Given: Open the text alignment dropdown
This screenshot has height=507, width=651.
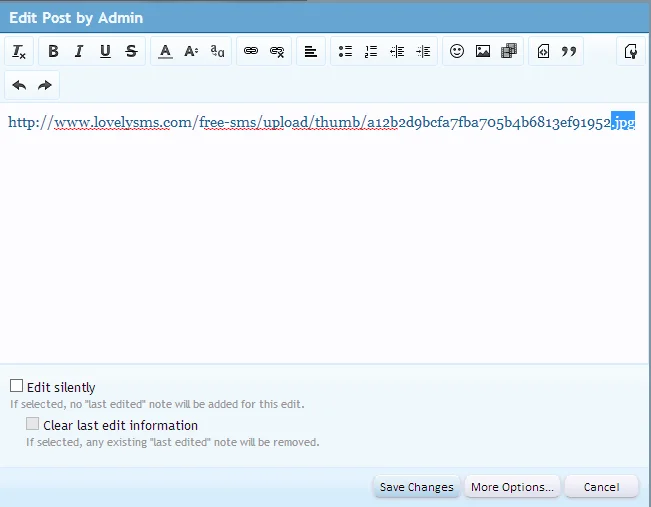Looking at the screenshot, I should [311, 52].
